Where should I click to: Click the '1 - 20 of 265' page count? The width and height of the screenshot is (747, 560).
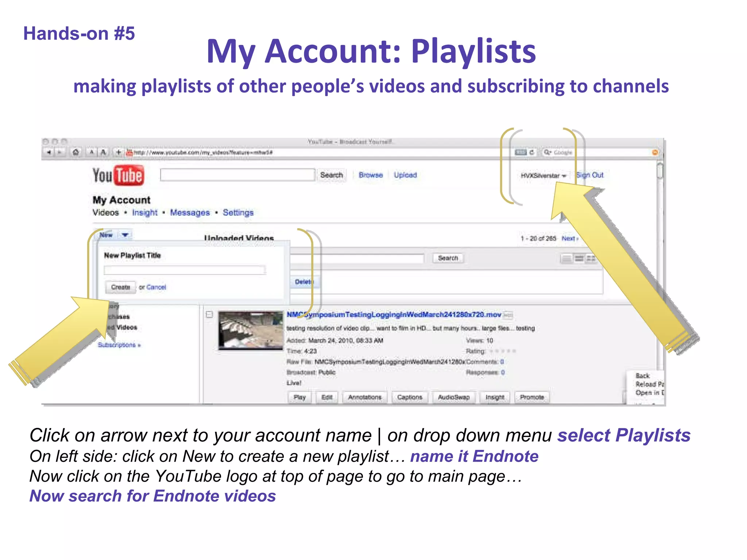tap(538, 238)
